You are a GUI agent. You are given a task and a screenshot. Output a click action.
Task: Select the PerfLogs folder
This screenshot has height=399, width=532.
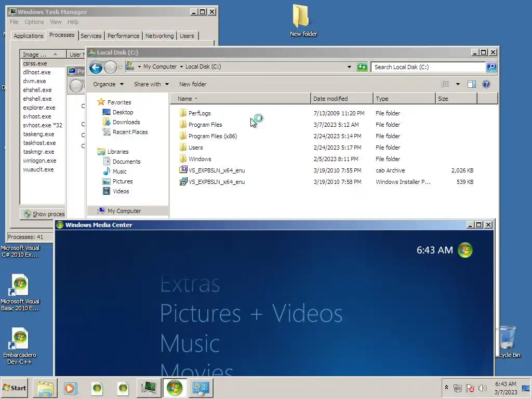[x=199, y=113]
